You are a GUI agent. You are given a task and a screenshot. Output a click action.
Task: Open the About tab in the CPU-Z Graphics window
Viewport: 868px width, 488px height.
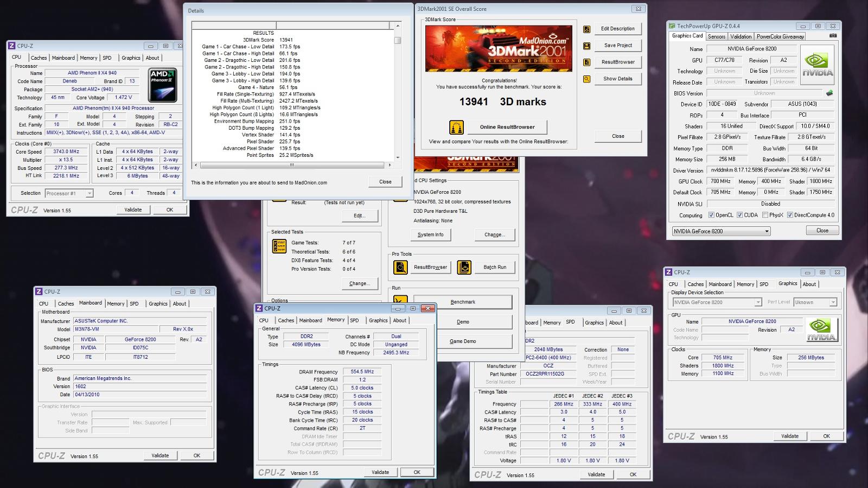[x=809, y=284]
